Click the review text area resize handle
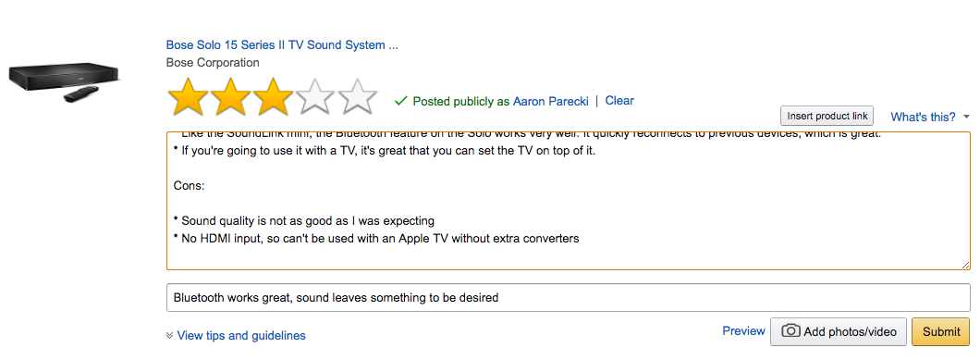This screenshot has height=360, width=980. pyautogui.click(x=965, y=265)
